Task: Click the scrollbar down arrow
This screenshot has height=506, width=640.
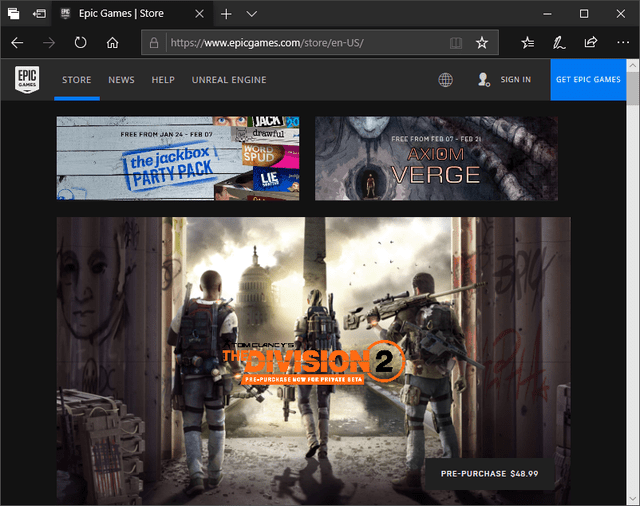Action: coord(633,499)
